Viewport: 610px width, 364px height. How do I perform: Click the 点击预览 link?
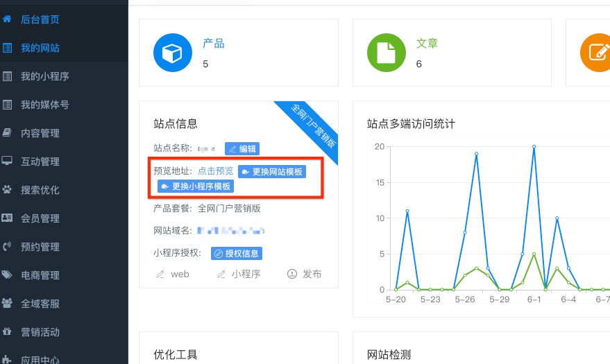[x=216, y=171]
